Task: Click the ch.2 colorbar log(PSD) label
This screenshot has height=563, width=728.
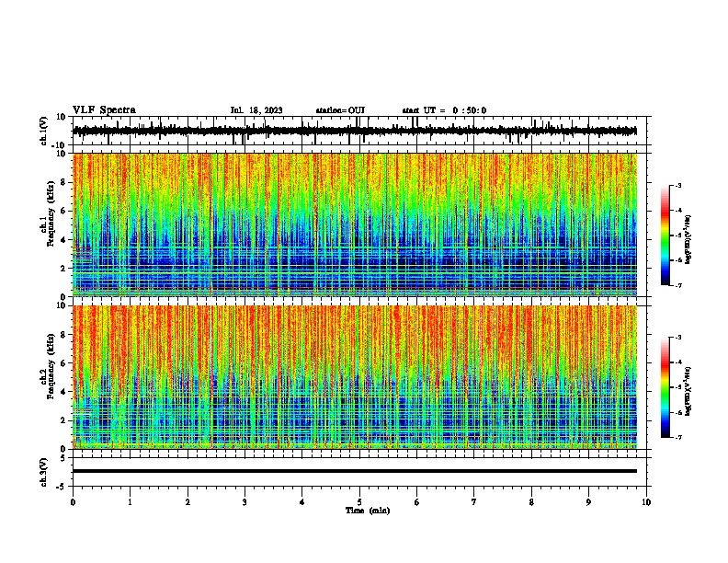Action: pos(688,390)
